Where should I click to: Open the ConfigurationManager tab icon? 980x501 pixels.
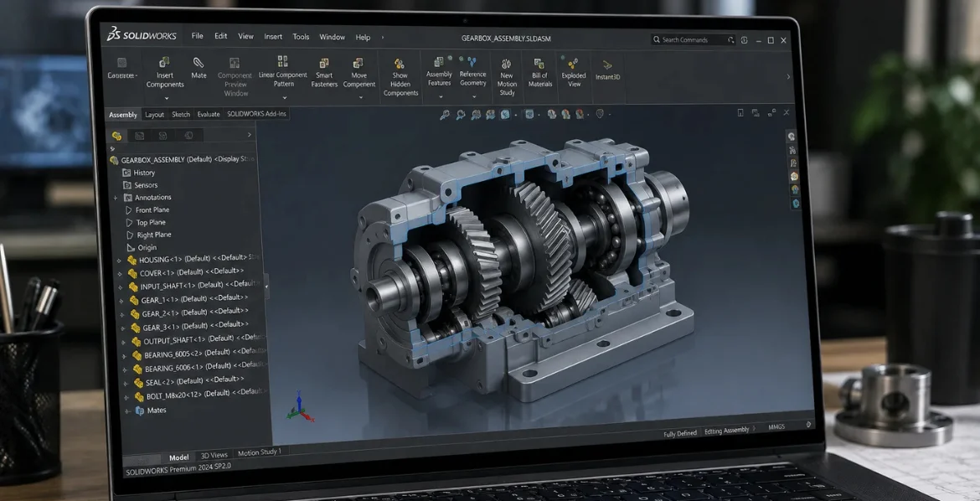click(x=162, y=136)
